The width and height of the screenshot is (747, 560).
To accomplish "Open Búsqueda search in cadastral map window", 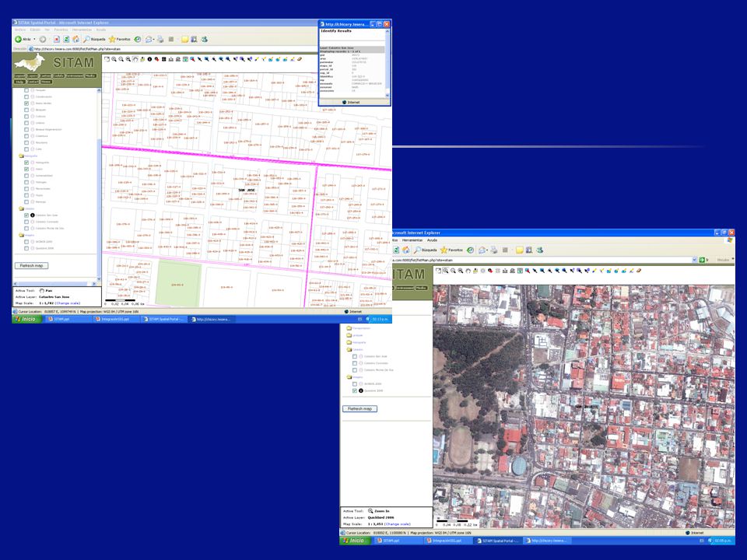I will 94,39.
